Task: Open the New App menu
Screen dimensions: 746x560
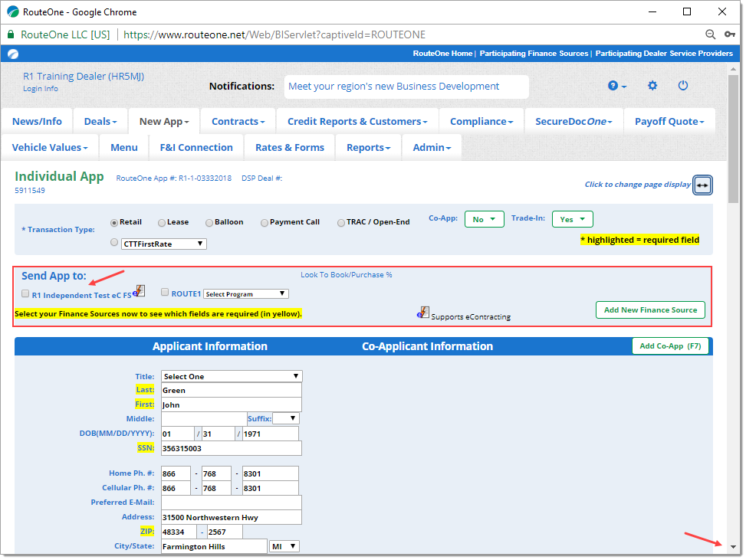Action: click(163, 121)
